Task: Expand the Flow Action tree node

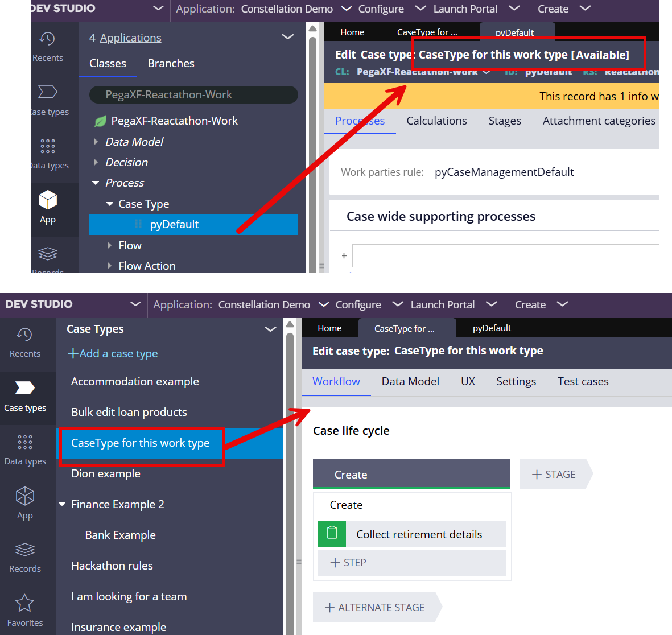Action: pos(109,266)
